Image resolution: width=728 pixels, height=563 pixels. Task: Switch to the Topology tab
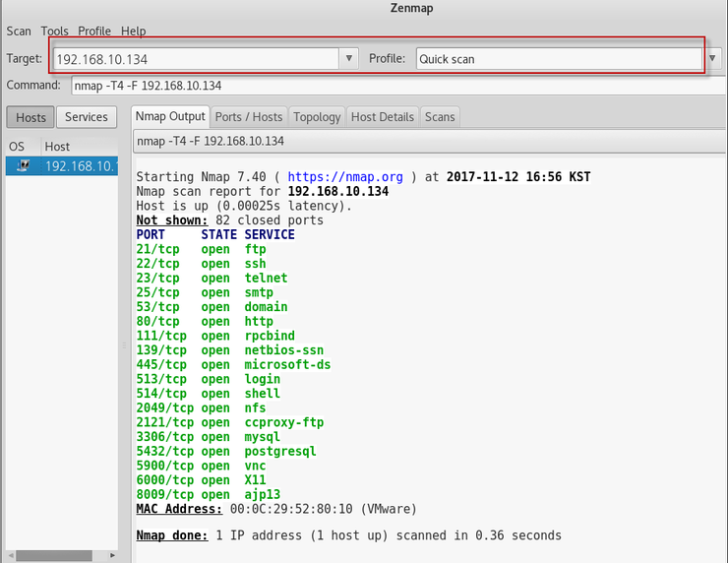(x=317, y=117)
